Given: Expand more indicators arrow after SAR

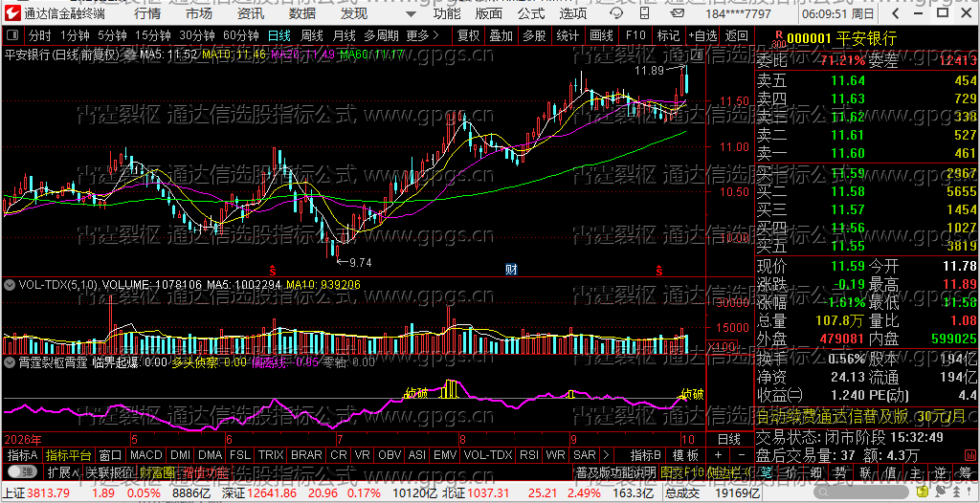Looking at the screenshot, I should (x=606, y=455).
